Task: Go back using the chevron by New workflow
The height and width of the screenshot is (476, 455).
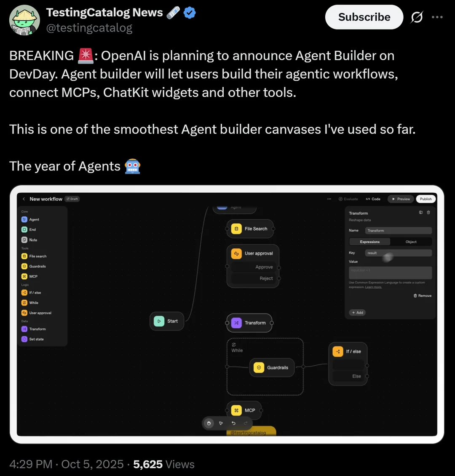Action: pos(24,199)
